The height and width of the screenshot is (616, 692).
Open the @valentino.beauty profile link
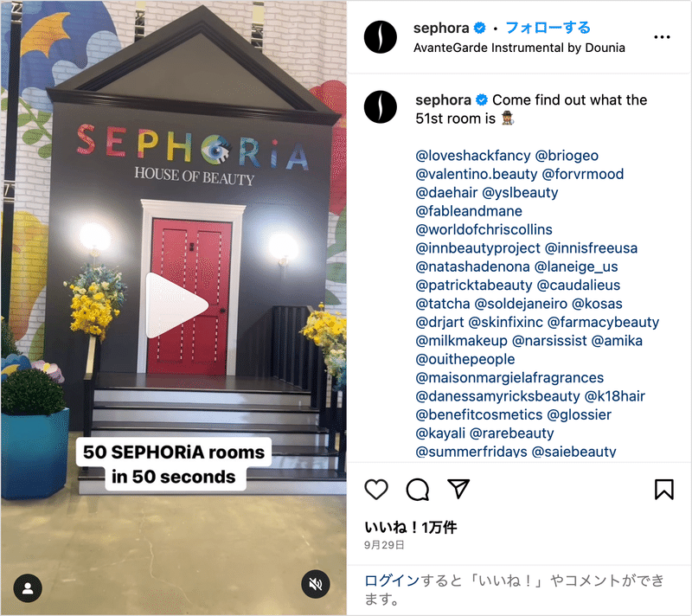click(477, 174)
